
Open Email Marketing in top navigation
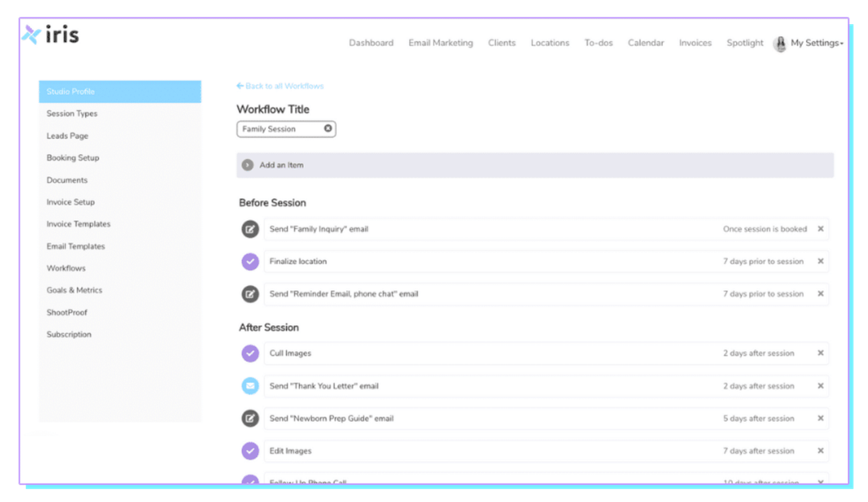pos(440,43)
